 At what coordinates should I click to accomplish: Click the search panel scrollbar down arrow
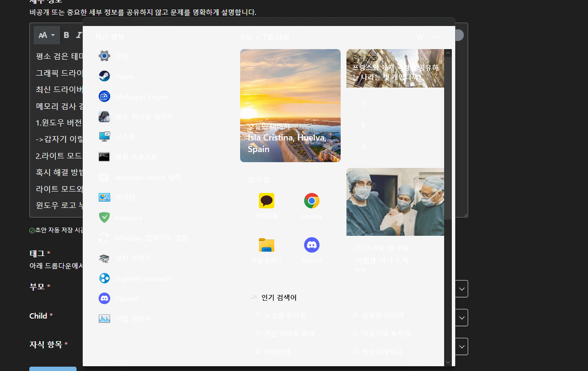pos(448,362)
